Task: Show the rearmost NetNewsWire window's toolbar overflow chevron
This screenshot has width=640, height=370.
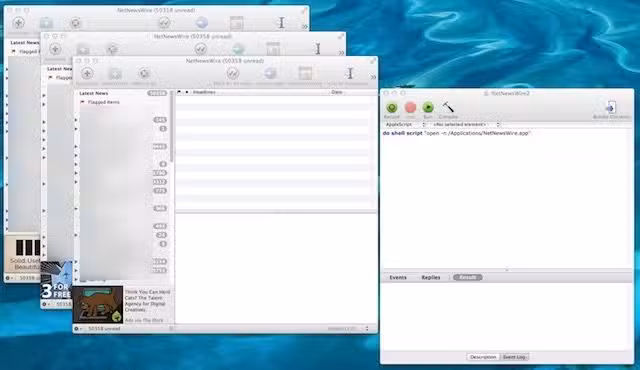Action: point(304,27)
